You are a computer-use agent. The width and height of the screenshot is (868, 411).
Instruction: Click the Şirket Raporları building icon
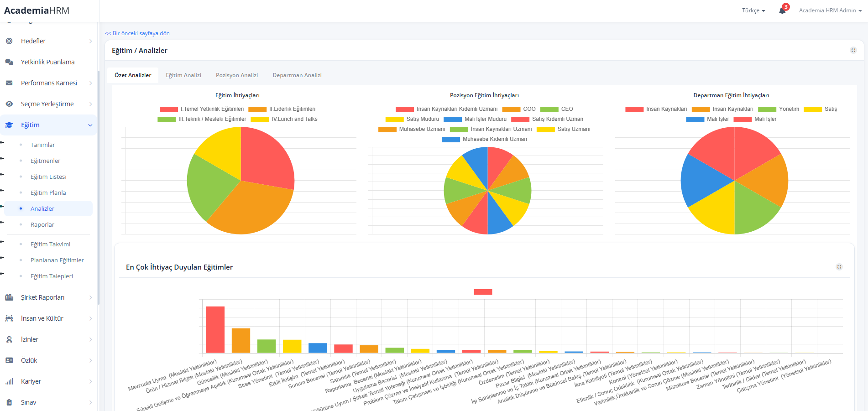(9, 297)
